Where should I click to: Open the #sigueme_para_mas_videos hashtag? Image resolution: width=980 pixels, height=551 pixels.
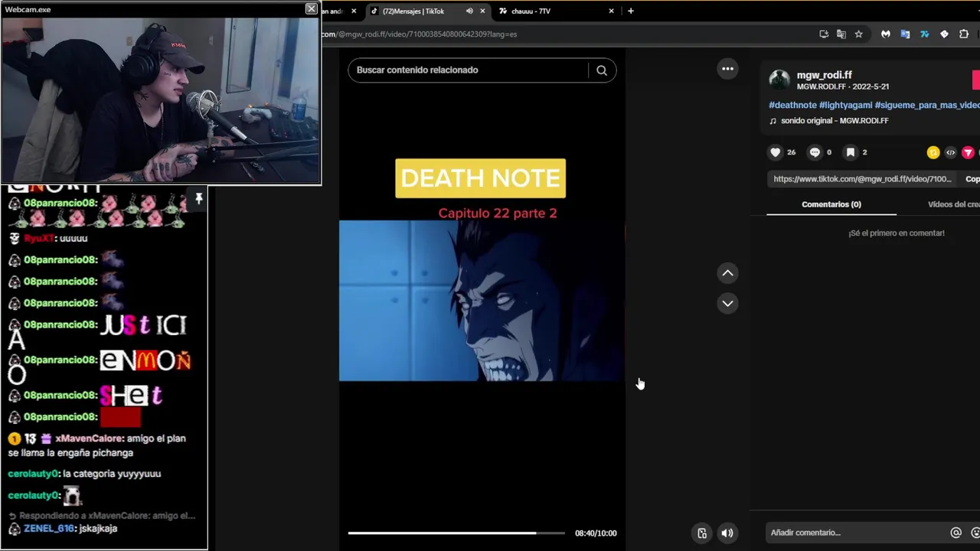[927, 105]
